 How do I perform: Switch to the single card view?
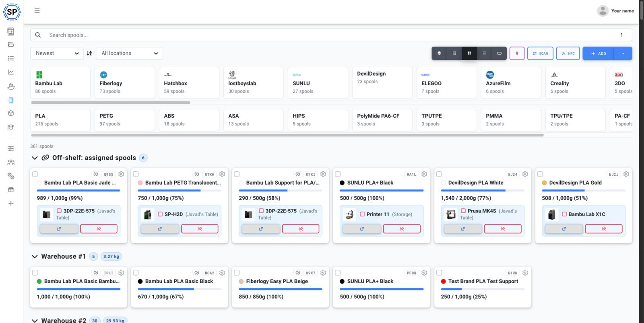(x=499, y=53)
